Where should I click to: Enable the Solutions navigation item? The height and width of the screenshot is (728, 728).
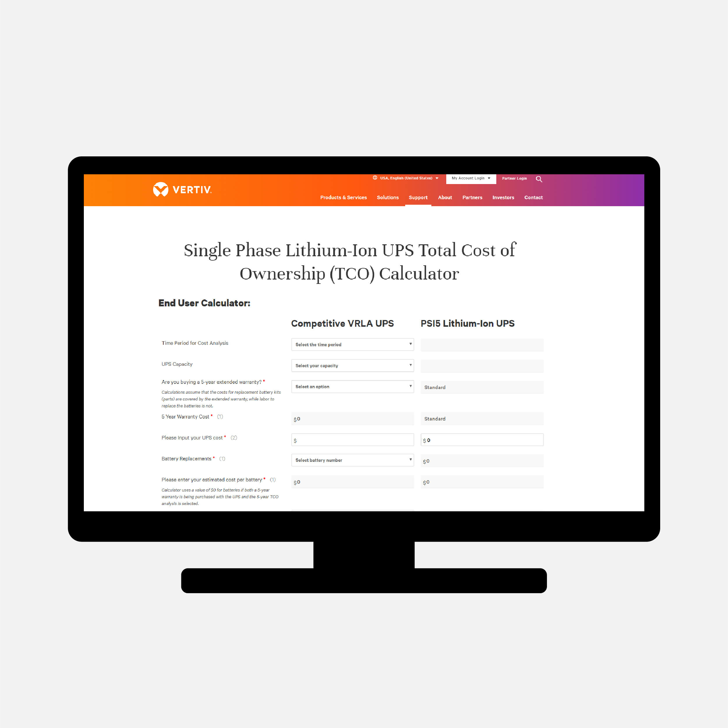pyautogui.click(x=388, y=198)
